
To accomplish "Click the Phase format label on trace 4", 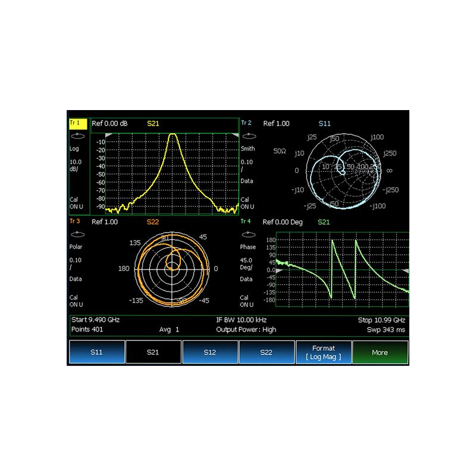I will [x=248, y=247].
